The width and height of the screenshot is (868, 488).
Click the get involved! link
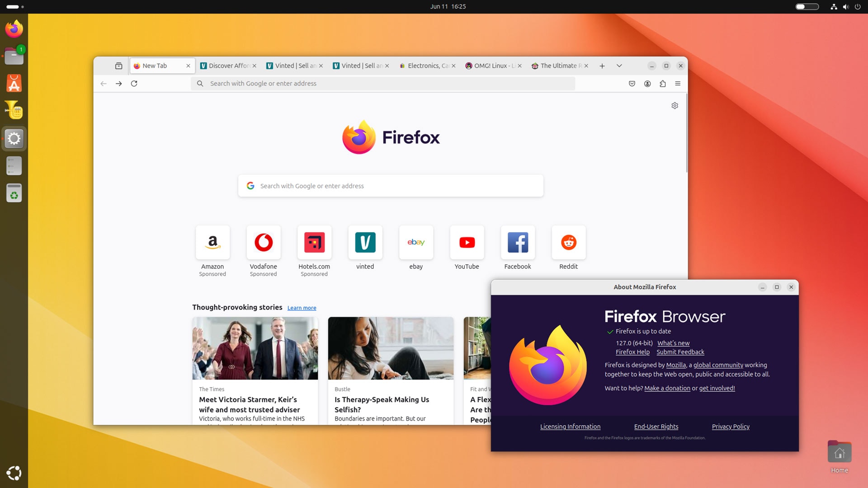click(x=717, y=388)
